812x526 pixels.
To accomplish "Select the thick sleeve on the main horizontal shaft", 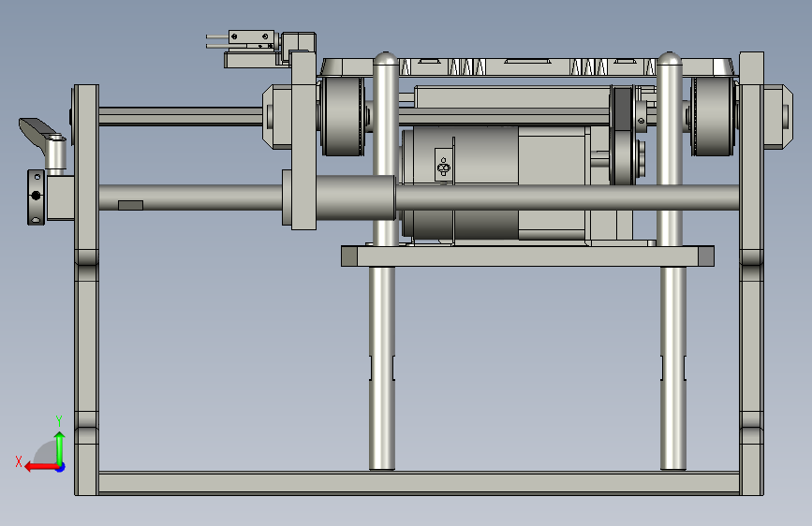I will pos(355,197).
